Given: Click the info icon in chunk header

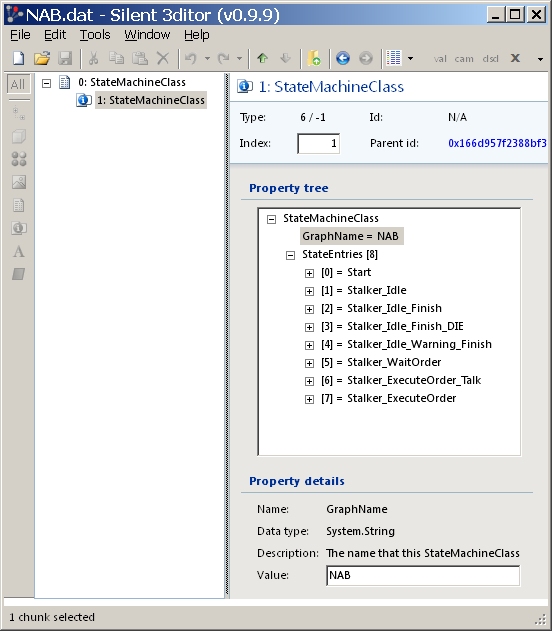Looking at the screenshot, I should (245, 87).
